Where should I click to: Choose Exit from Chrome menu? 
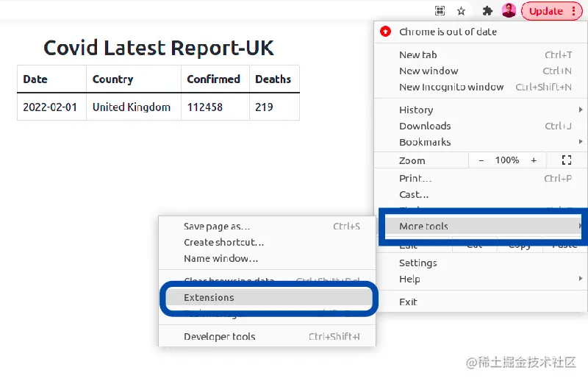[481, 302]
